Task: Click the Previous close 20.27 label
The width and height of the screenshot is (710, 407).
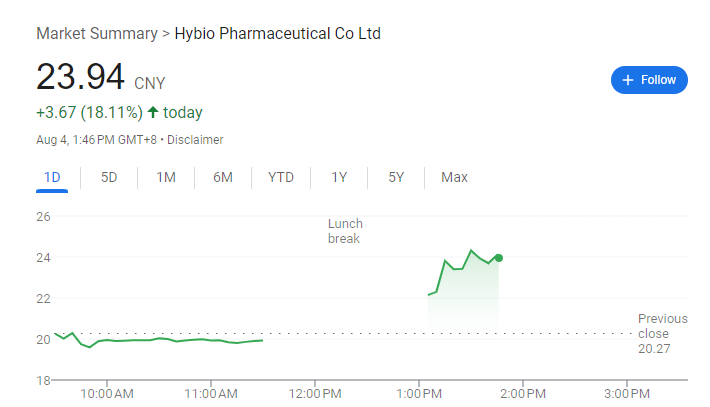Action: click(662, 334)
